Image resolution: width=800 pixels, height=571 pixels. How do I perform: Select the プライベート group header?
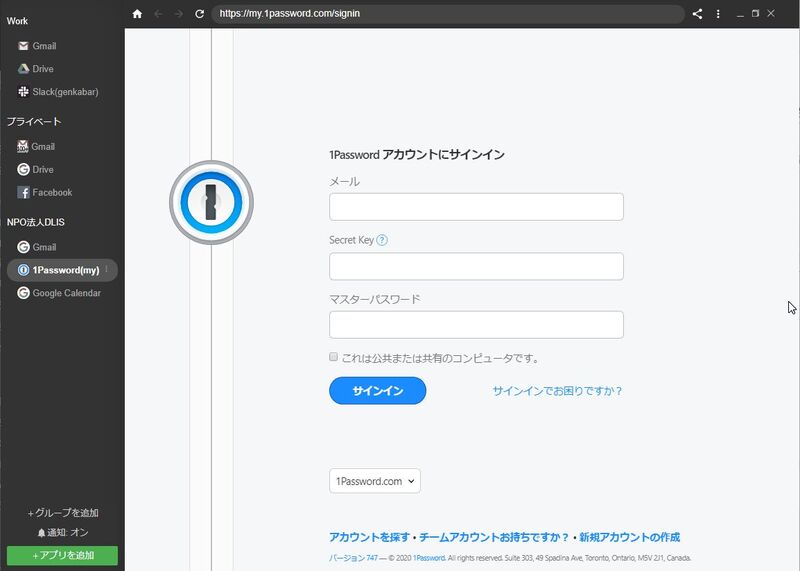pos(34,121)
